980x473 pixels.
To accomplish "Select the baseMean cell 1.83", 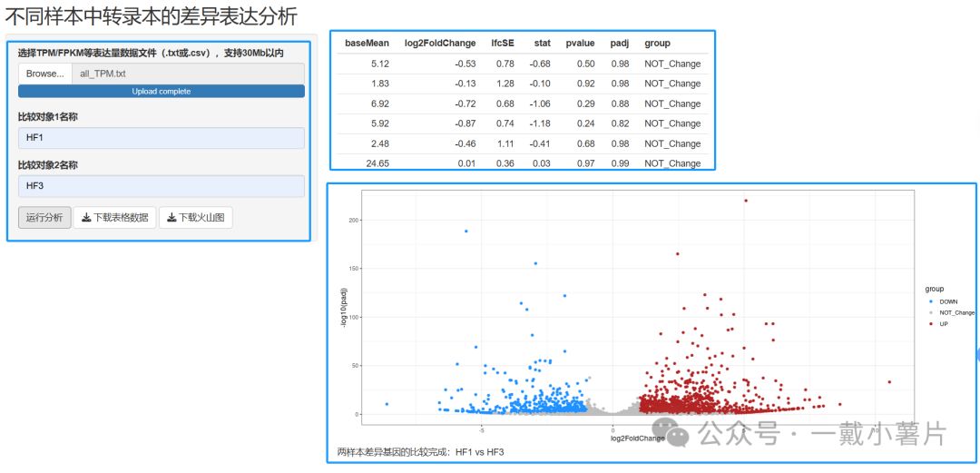I will point(380,84).
